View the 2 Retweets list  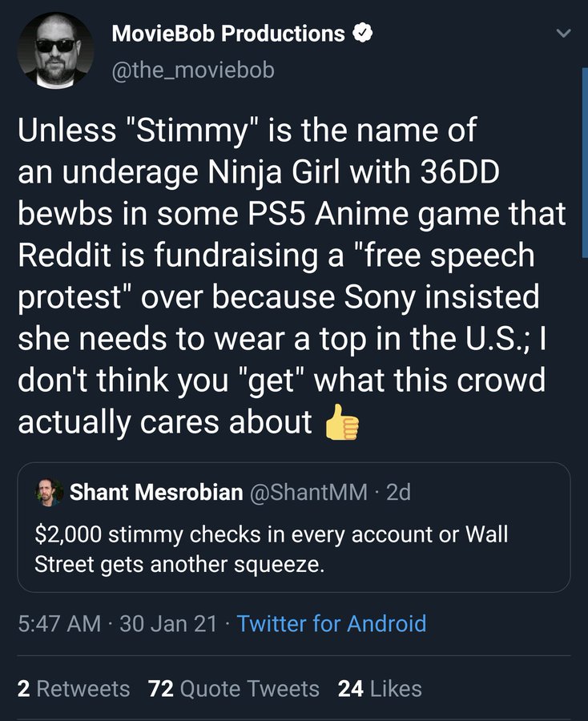click(x=74, y=689)
